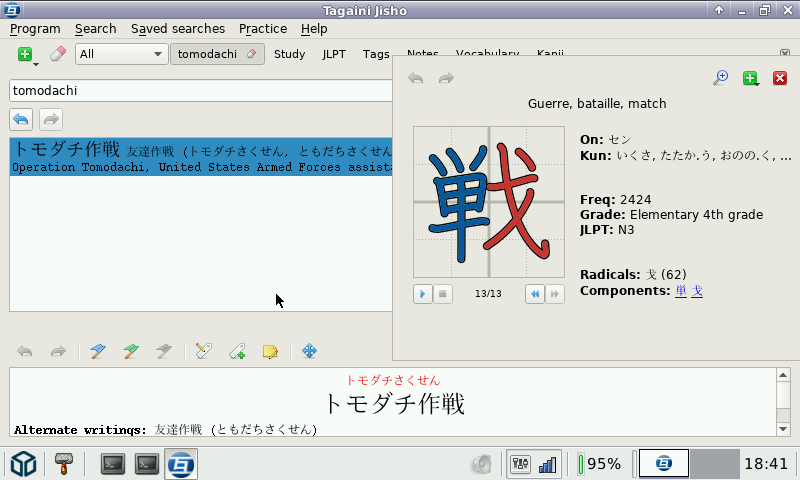Play the kanji stroke animation
Screen dimensions: 800x480
tap(423, 294)
